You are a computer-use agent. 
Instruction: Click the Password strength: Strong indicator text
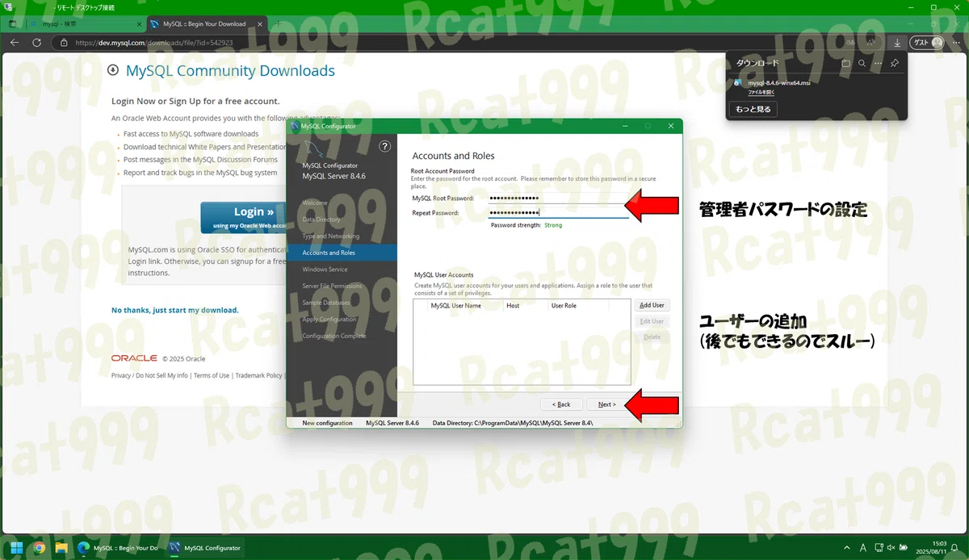click(x=526, y=225)
